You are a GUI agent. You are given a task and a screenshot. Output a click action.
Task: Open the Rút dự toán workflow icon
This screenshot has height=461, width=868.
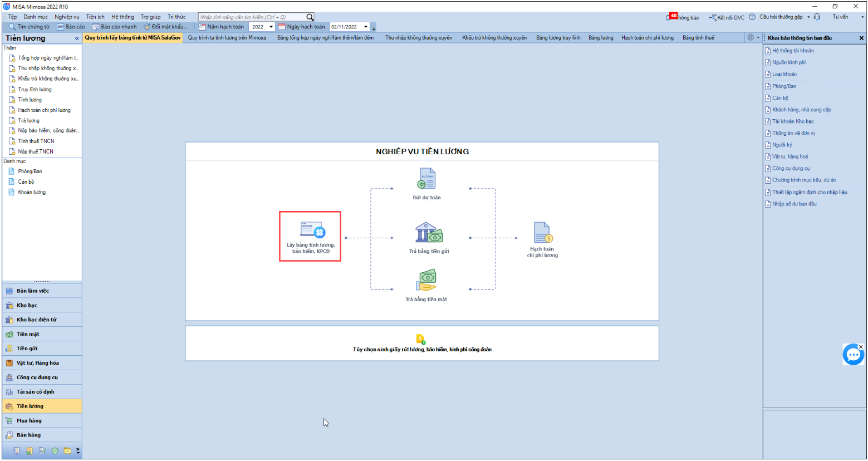click(x=426, y=179)
